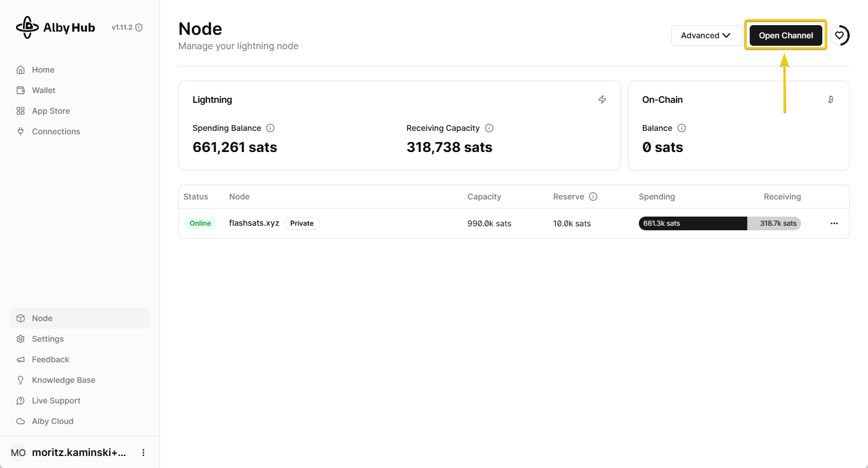This screenshot has height=468, width=868.
Task: Click the 661.3k sats spending bar
Action: 693,223
